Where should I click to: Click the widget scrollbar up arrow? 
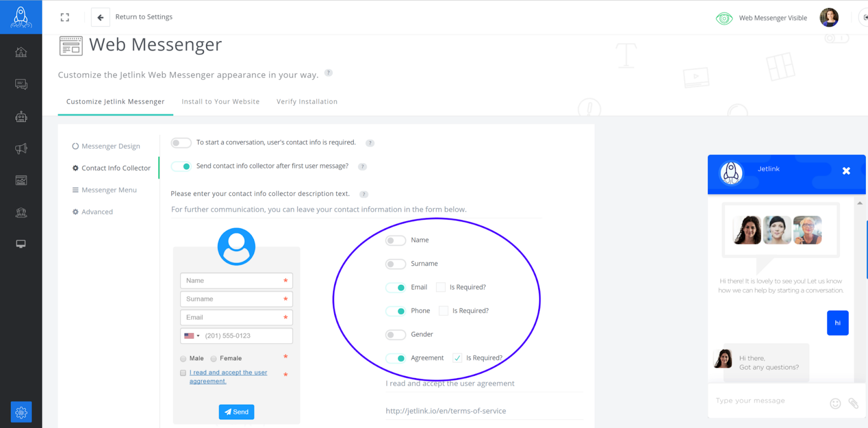(860, 203)
